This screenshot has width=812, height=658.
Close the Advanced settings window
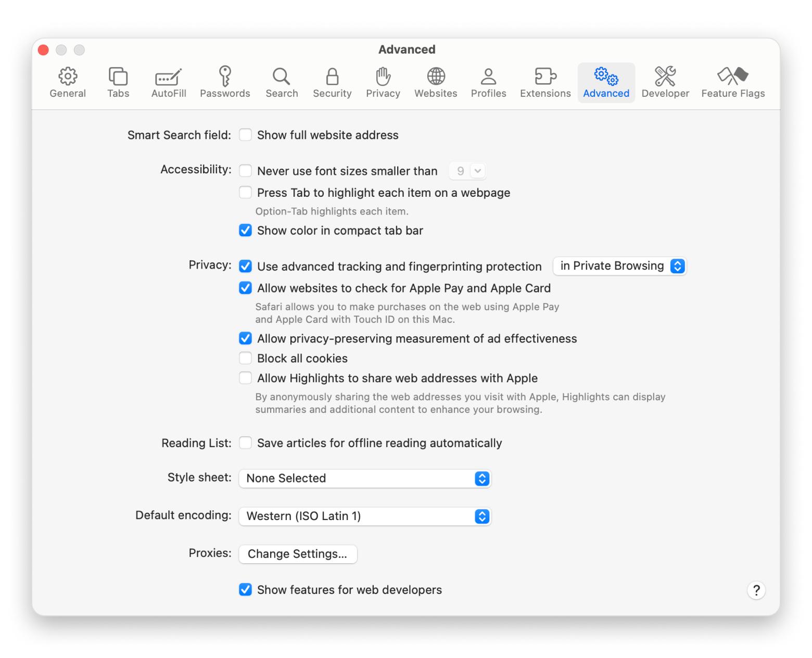click(44, 50)
